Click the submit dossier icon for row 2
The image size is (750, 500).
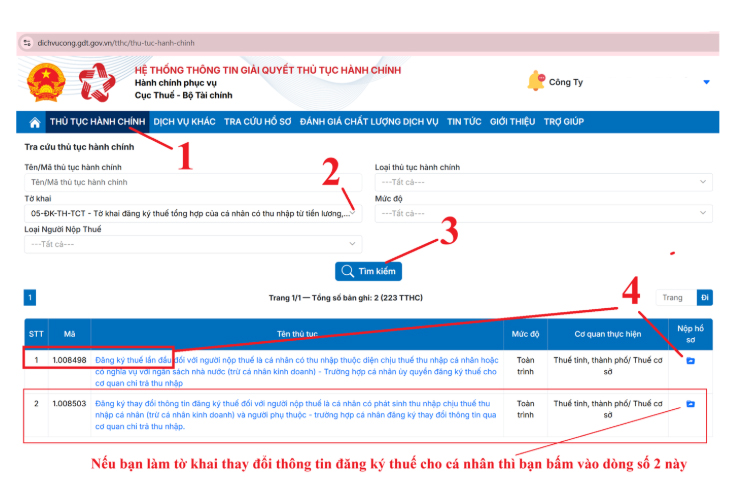690,404
